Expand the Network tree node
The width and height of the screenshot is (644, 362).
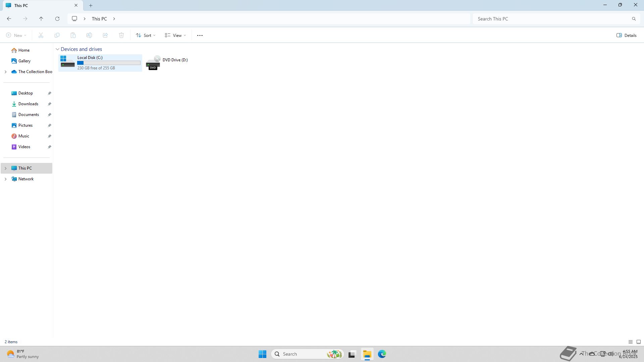point(5,179)
